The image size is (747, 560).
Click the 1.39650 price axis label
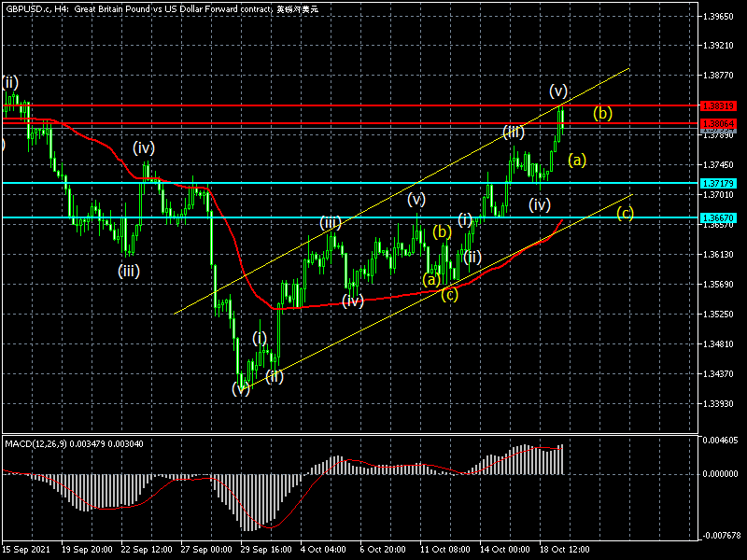(718, 17)
